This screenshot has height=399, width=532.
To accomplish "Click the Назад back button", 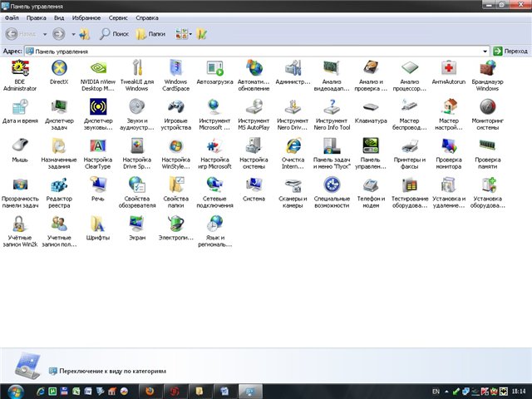I will click(x=21, y=33).
